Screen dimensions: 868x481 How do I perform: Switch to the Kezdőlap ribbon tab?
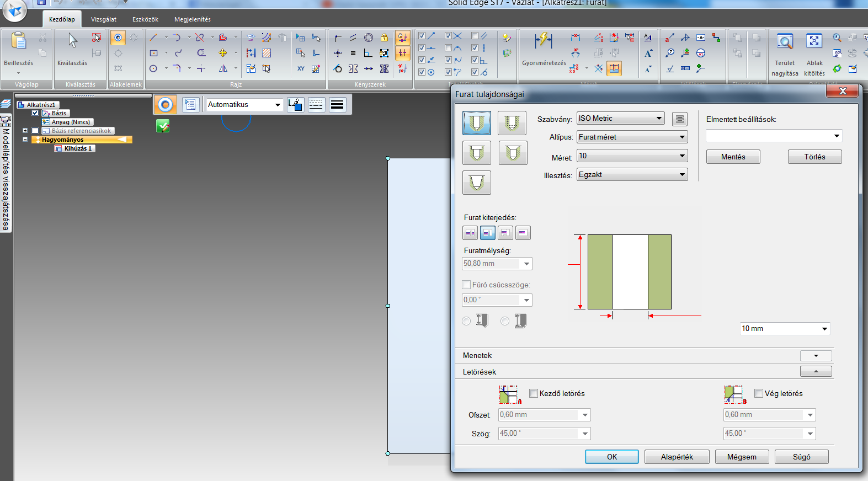pyautogui.click(x=62, y=19)
